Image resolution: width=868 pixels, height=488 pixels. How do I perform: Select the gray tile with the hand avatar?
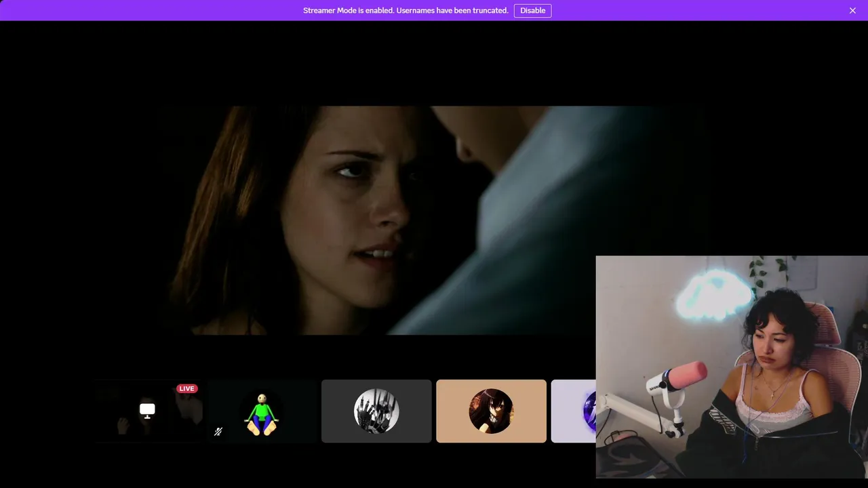click(376, 411)
